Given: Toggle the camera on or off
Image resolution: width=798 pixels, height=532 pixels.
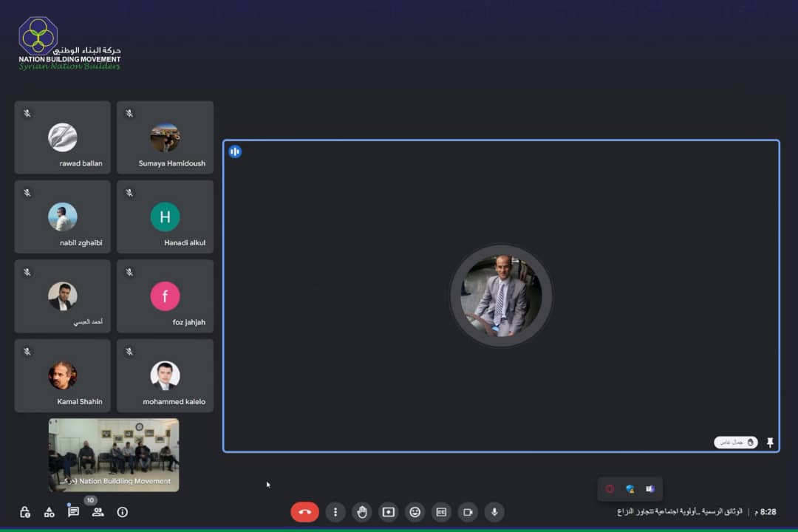Looking at the screenshot, I should [x=468, y=512].
